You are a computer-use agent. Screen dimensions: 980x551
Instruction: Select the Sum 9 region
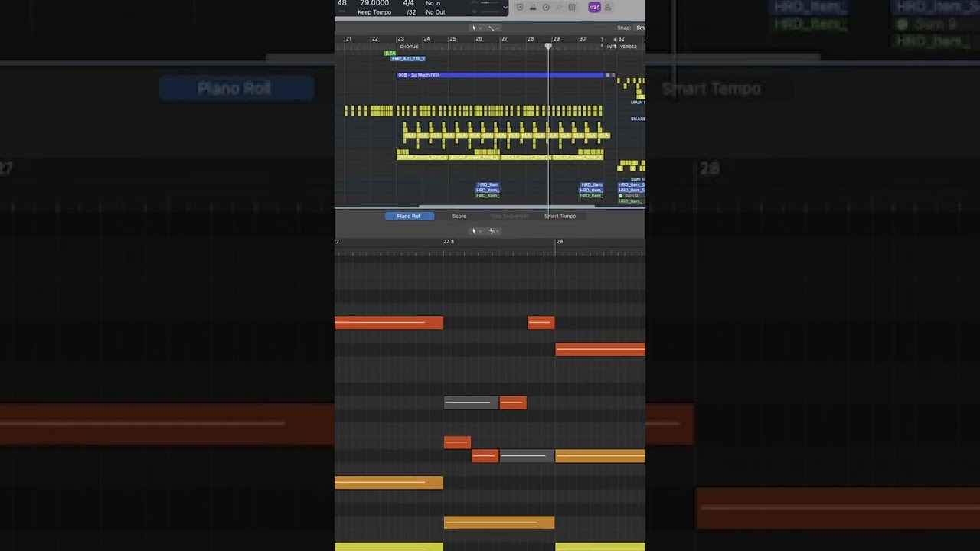631,196
